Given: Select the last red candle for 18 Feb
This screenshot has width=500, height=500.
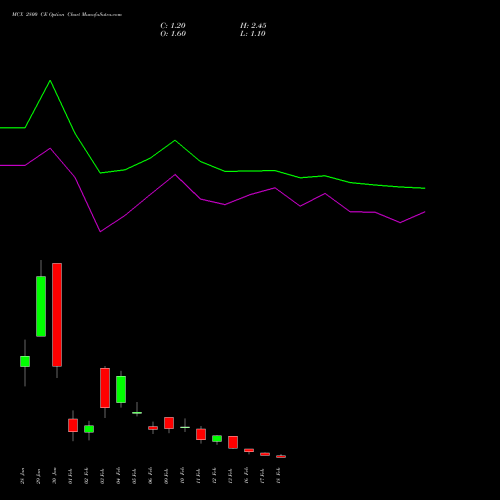Looking at the screenshot, I should [x=281, y=456].
